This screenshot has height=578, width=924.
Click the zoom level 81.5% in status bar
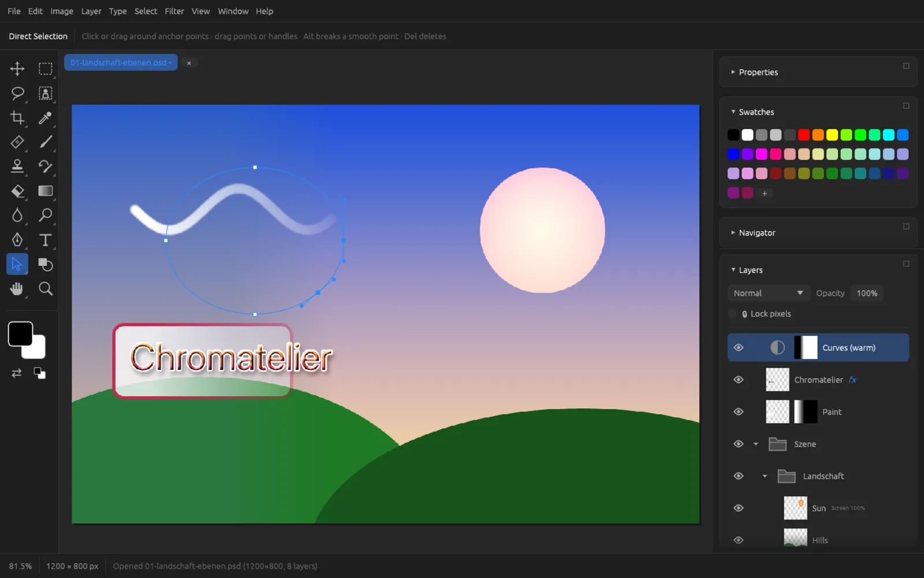[20, 566]
